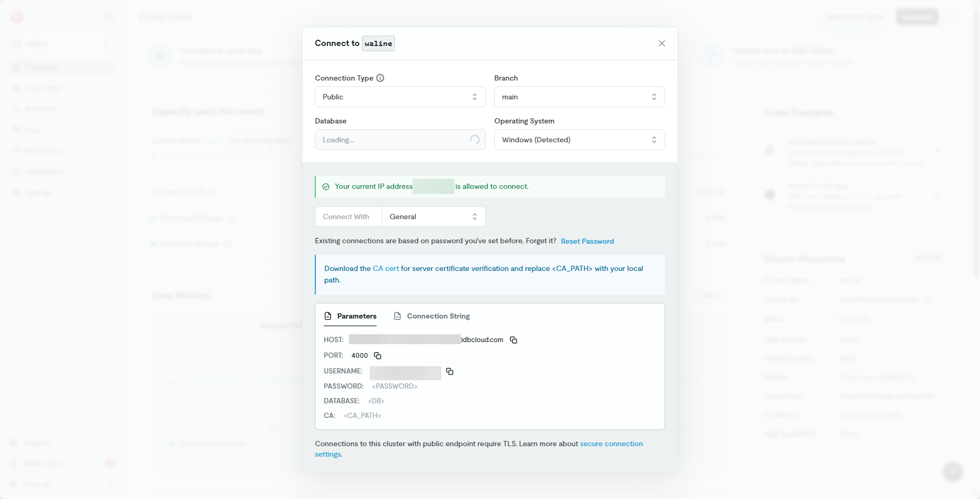Click the Connection Type info icon
Image resolution: width=980 pixels, height=499 pixels.
380,78
